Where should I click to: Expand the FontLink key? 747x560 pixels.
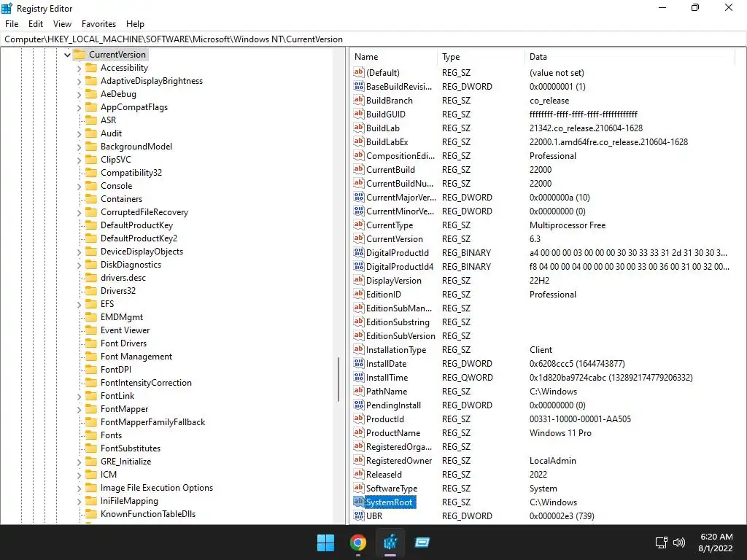coord(79,396)
